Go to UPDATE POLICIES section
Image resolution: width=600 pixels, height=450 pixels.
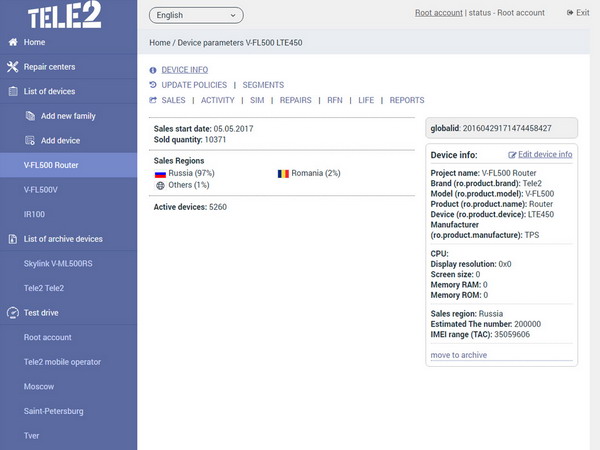tap(196, 85)
